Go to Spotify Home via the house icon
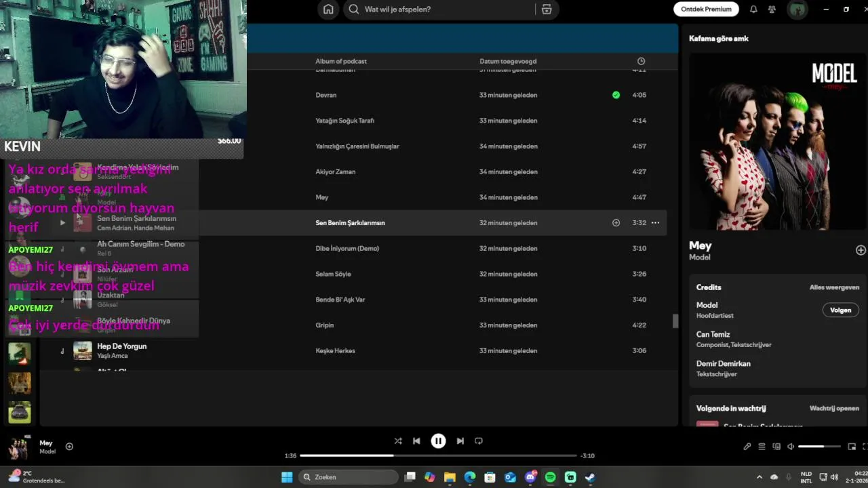Image resolution: width=868 pixels, height=488 pixels. pos(328,9)
